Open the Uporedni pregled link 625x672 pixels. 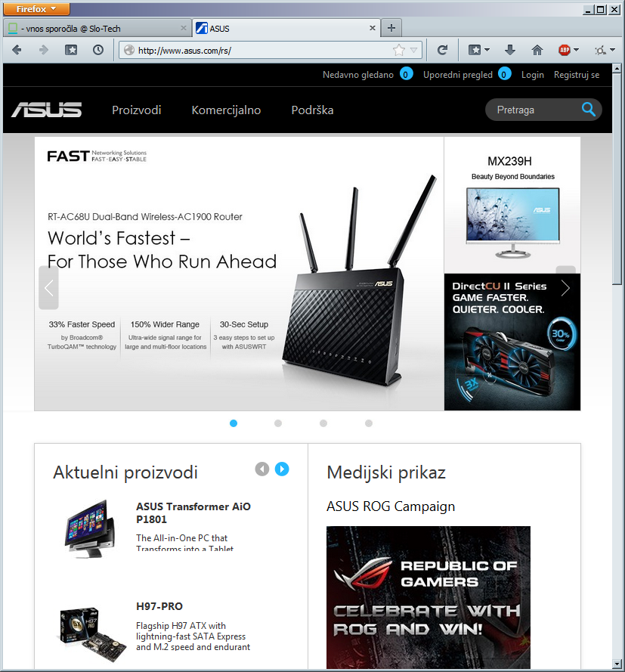tap(458, 75)
